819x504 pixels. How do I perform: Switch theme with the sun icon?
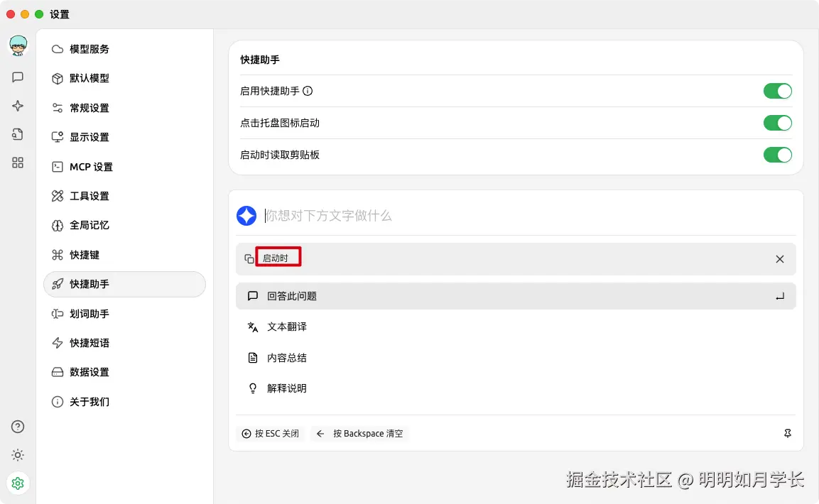(18, 455)
